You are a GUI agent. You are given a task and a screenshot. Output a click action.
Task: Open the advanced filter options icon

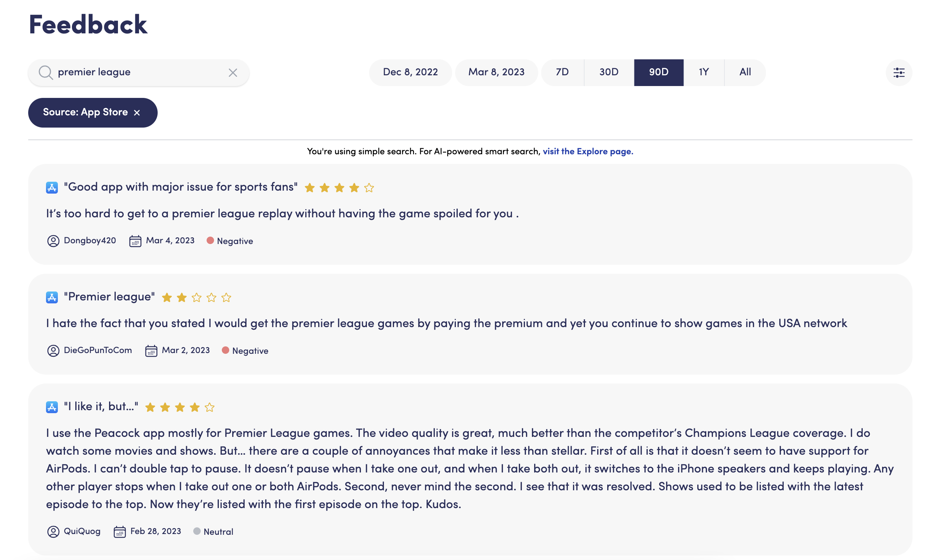pos(899,72)
